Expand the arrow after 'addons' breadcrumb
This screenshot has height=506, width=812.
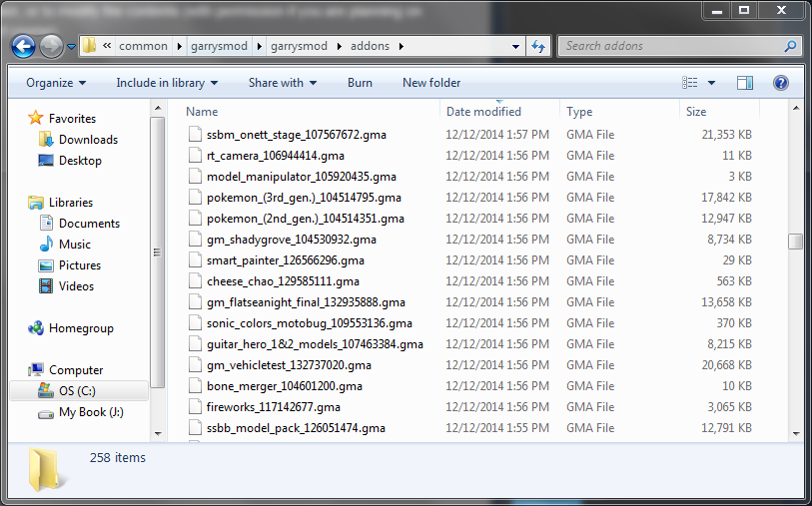[402, 46]
